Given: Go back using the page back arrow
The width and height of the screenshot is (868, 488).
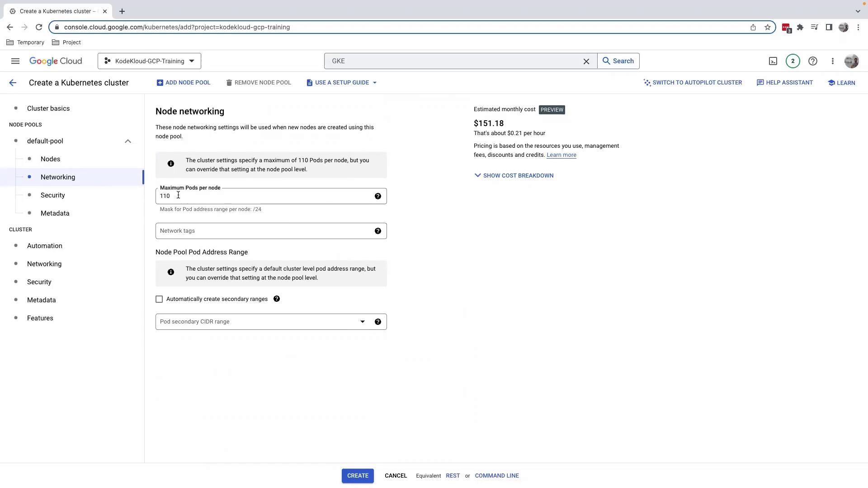Looking at the screenshot, I should pos(13,83).
